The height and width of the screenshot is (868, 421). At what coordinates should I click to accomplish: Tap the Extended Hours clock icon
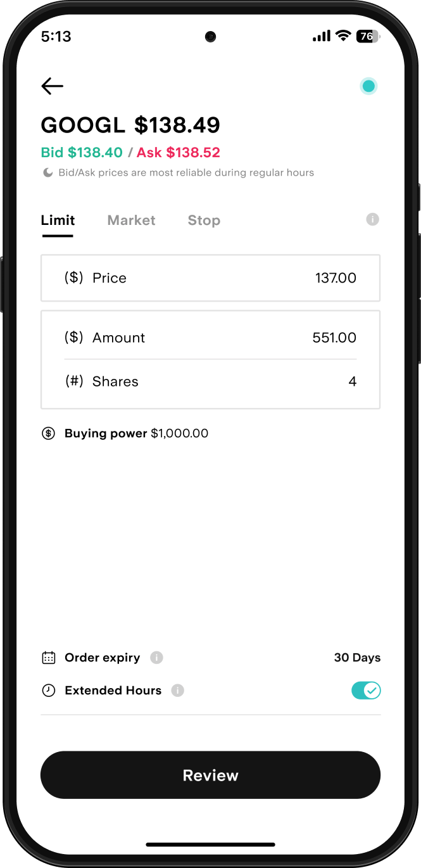point(48,691)
